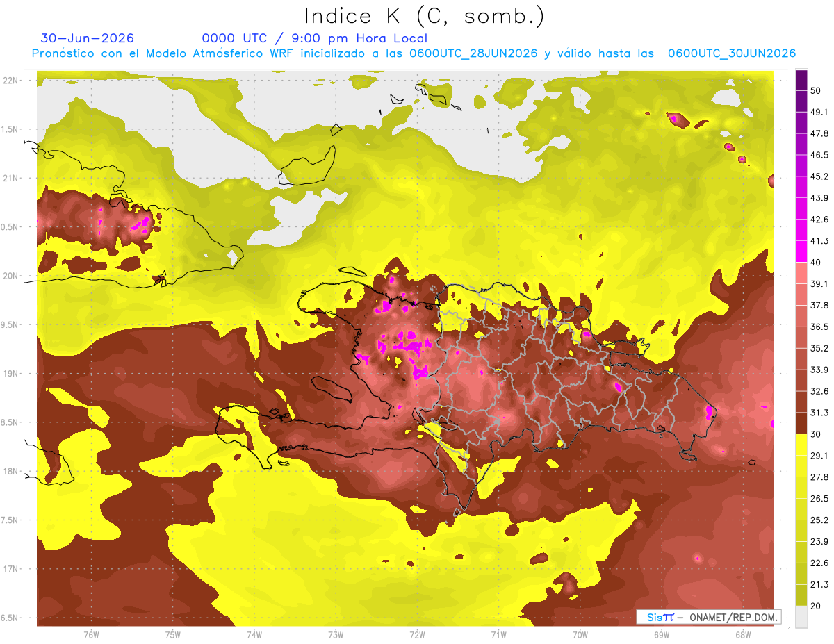Click the '1.5N' latitude label
This screenshot has height=644, width=834.
(x=10, y=129)
